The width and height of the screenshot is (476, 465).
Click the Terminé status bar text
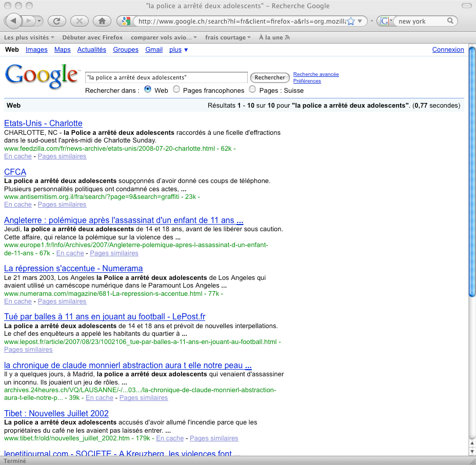coord(15,461)
